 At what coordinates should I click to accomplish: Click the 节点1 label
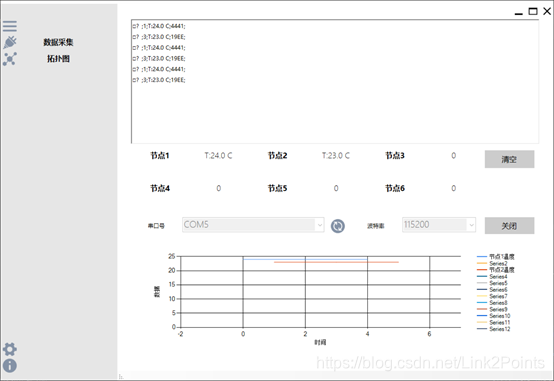pos(160,156)
